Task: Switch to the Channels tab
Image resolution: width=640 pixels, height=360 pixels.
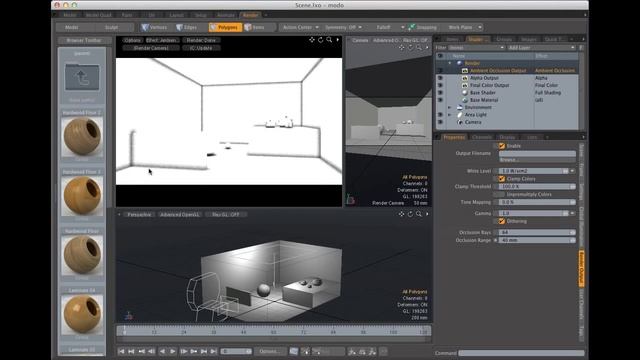Action: click(x=482, y=137)
